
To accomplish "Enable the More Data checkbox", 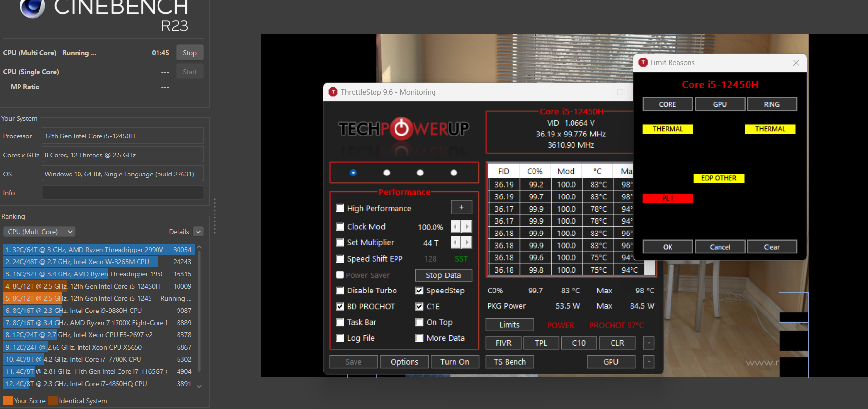I will pyautogui.click(x=419, y=338).
